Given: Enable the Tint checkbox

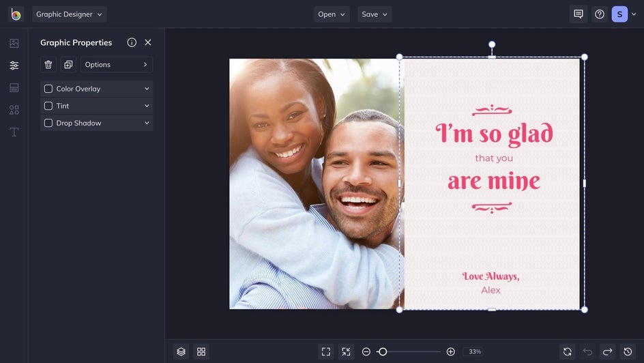Looking at the screenshot, I should point(48,106).
